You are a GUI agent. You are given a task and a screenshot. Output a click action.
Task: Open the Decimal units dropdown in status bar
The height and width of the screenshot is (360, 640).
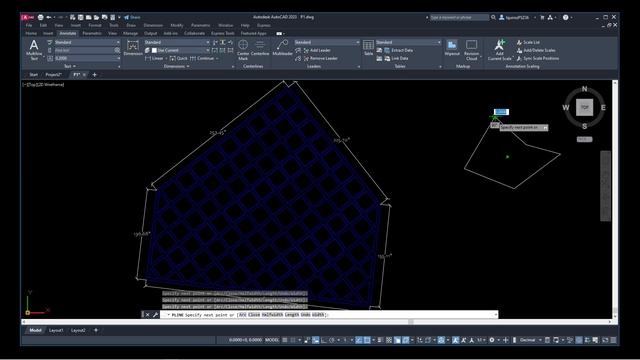[x=531, y=340]
